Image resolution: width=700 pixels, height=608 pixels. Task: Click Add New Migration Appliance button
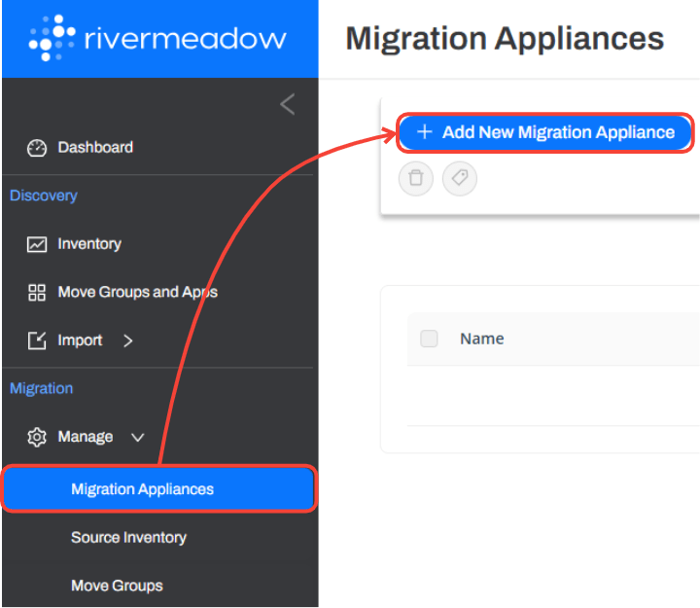click(545, 132)
